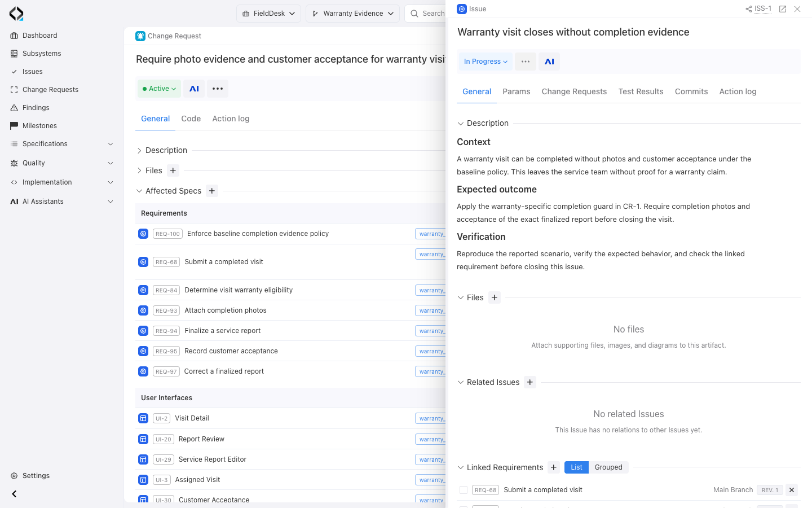Go to Findings in the sidebar
Screen dimensions: 812x508
tap(36, 108)
